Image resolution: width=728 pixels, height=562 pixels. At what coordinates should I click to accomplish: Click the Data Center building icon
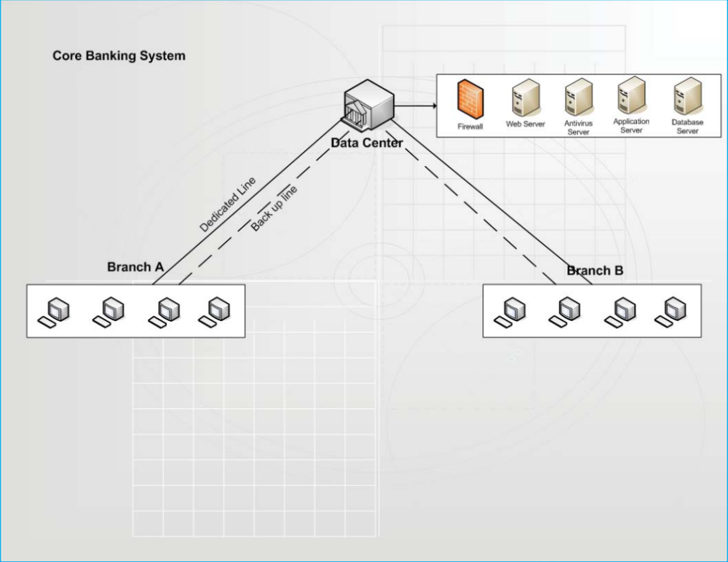368,106
